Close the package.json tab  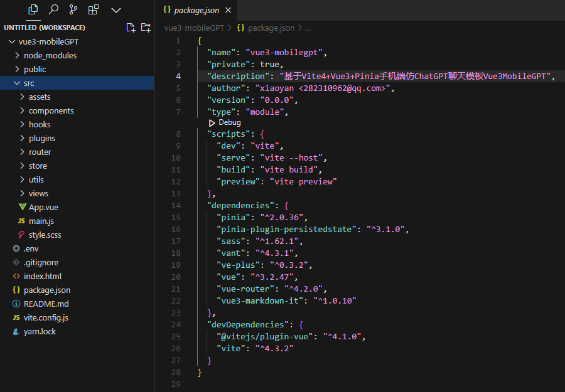(x=227, y=10)
